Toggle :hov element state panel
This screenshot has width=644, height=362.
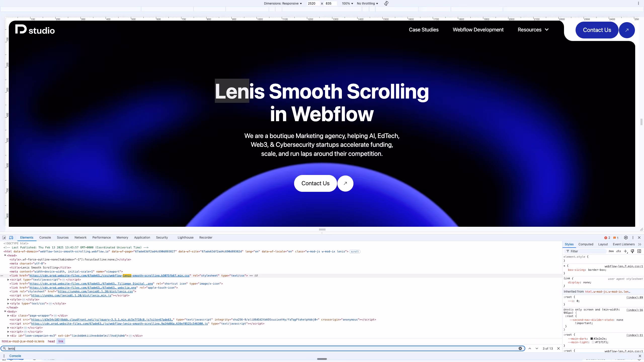pyautogui.click(x=611, y=251)
